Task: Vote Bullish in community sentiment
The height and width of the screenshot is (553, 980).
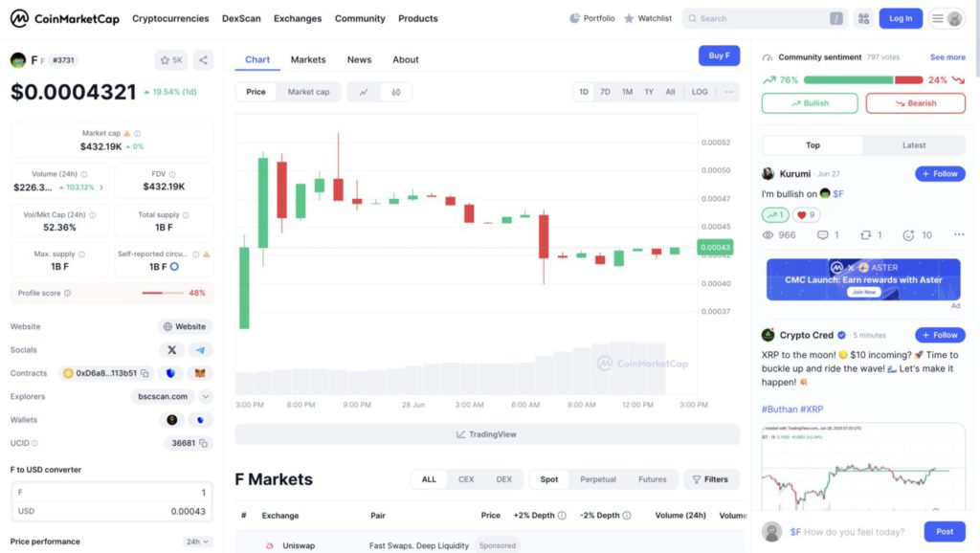Action: point(810,103)
